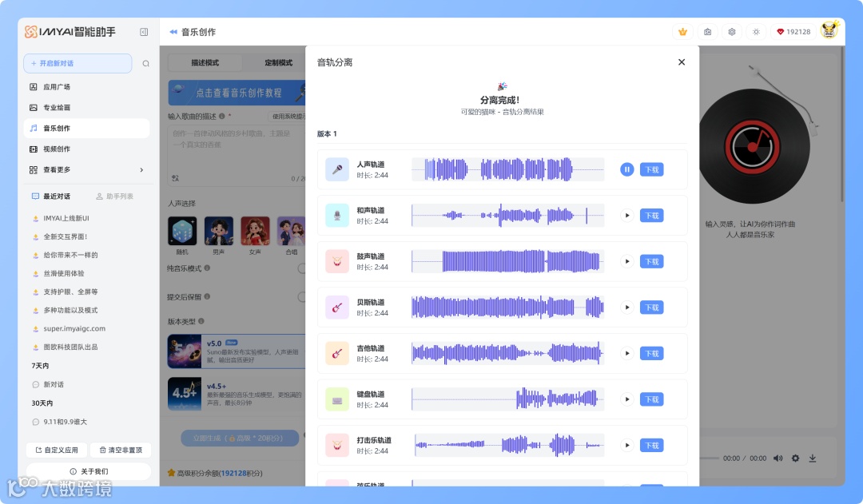Click the keyboard icon of 键盘轨道
The width and height of the screenshot is (863, 504).
tap(337, 399)
